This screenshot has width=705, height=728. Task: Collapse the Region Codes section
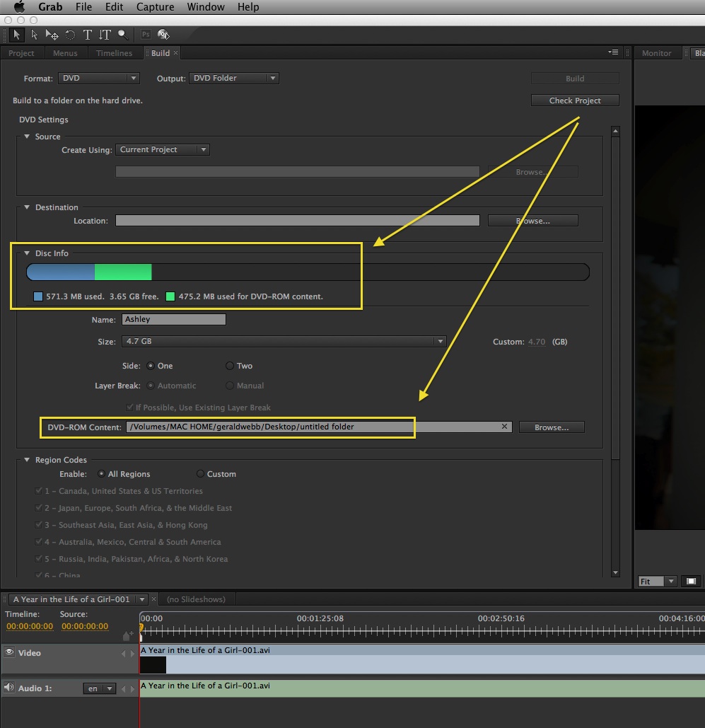coord(27,460)
